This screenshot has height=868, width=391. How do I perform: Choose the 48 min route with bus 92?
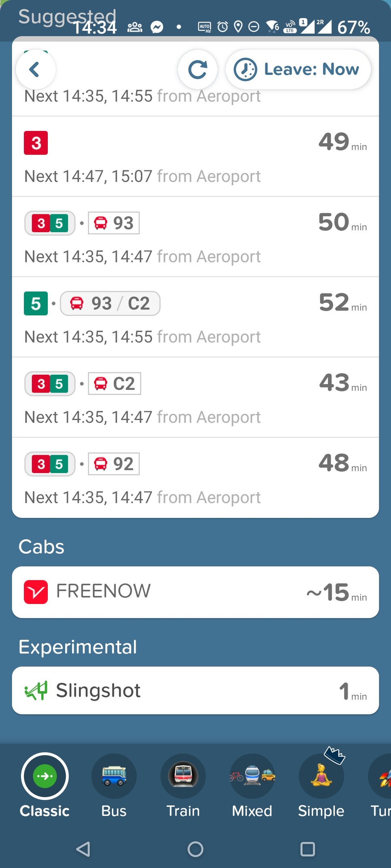195,478
